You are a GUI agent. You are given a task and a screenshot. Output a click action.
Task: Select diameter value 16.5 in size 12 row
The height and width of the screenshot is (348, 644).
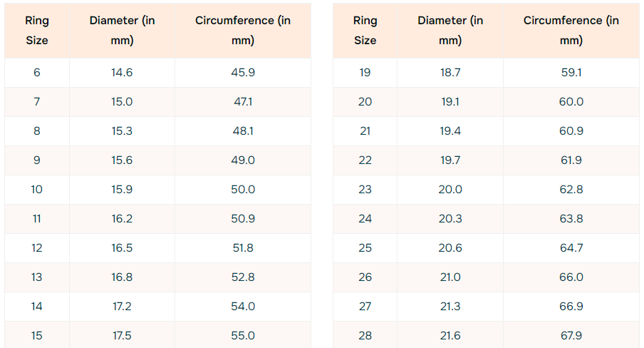(x=122, y=248)
